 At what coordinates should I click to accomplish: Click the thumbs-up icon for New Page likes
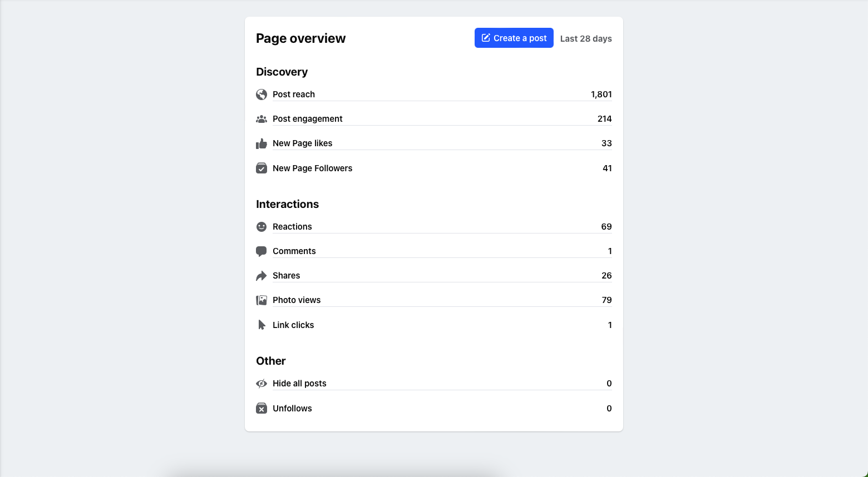coord(262,143)
